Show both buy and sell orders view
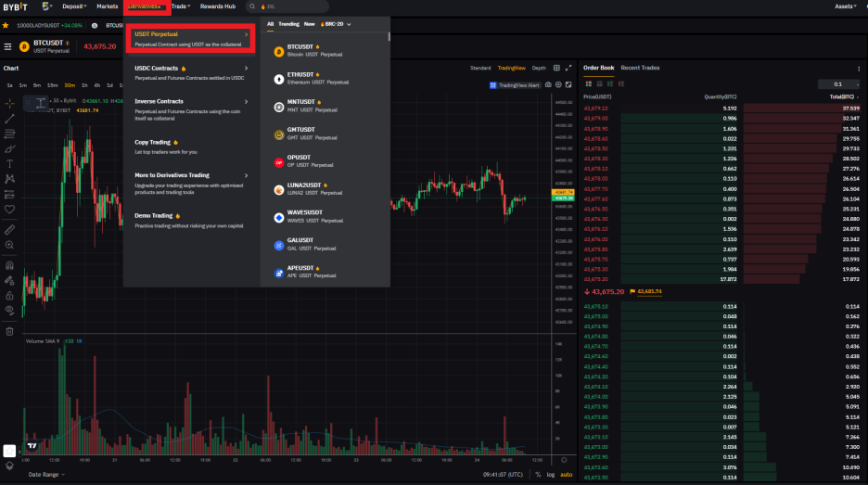868x485 pixels. click(589, 83)
